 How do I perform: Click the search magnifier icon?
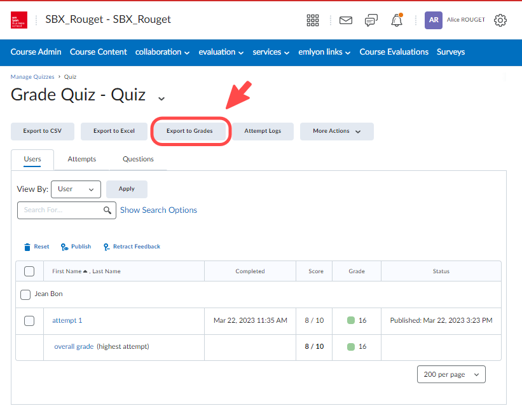coord(107,210)
